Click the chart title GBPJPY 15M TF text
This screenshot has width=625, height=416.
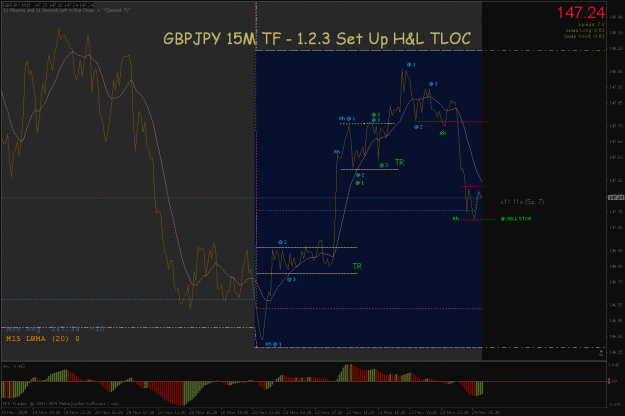coord(317,39)
